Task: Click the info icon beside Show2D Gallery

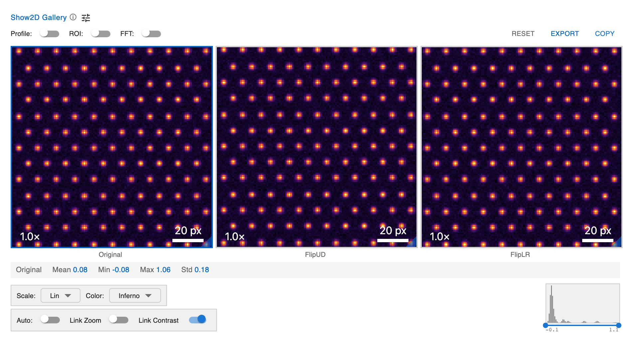Action: [73, 17]
